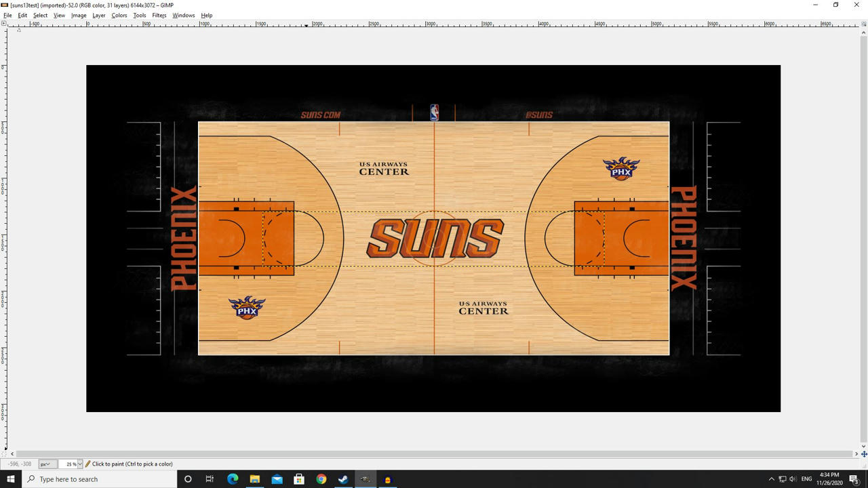Open the Edit menu

[22, 15]
